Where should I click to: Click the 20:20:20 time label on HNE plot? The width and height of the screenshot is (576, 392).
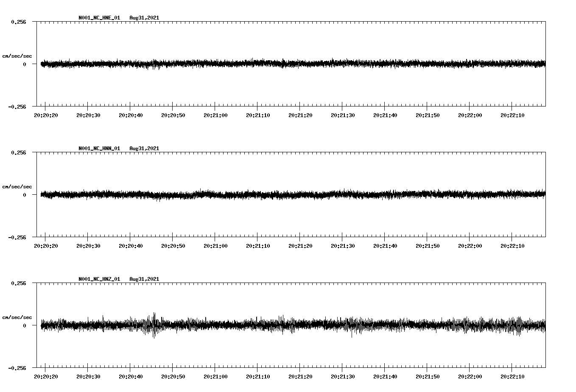coord(46,115)
